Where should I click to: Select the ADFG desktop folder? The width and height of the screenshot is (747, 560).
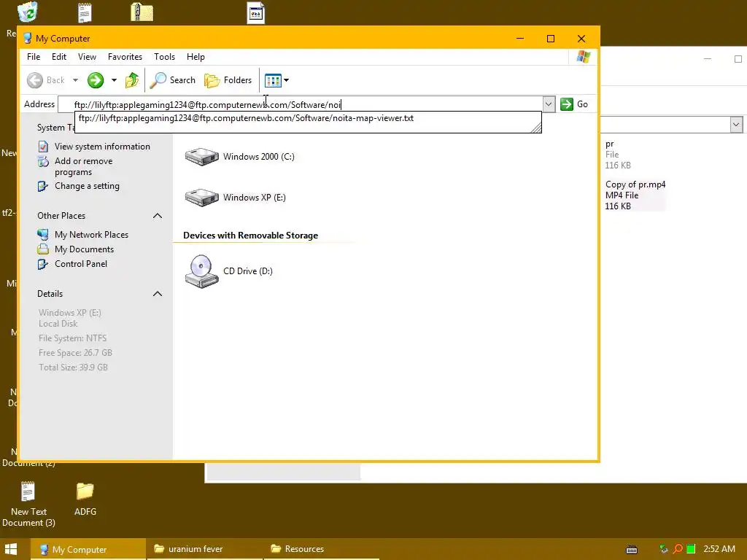coord(85,499)
